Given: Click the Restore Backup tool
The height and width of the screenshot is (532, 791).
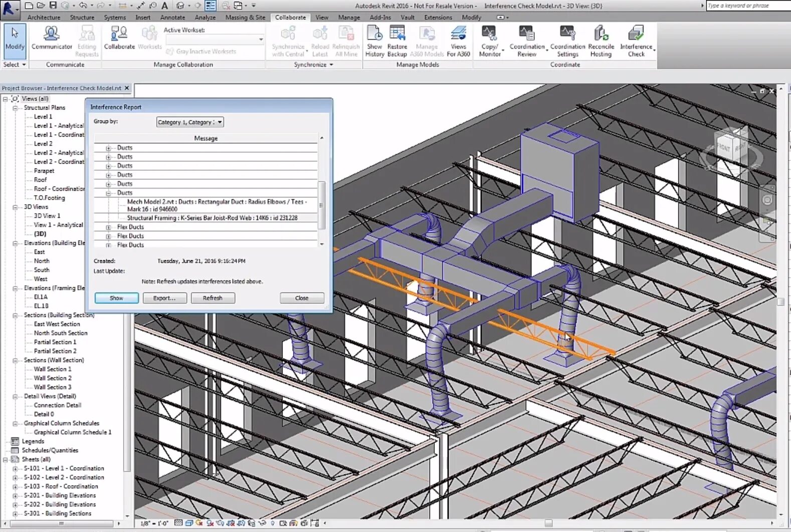Looking at the screenshot, I should pyautogui.click(x=397, y=41).
